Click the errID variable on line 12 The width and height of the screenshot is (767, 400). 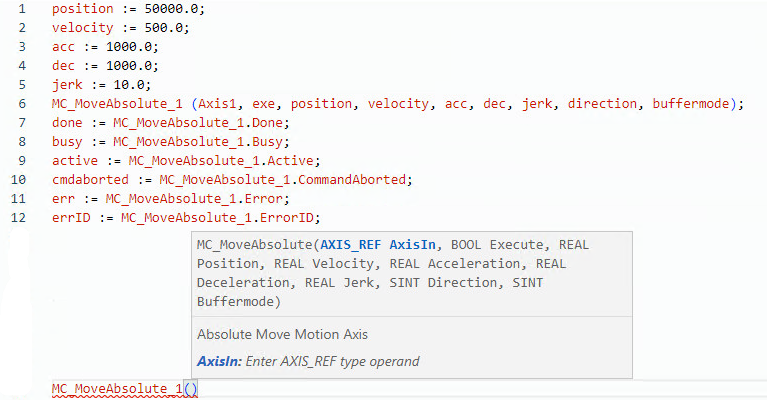(x=70, y=218)
